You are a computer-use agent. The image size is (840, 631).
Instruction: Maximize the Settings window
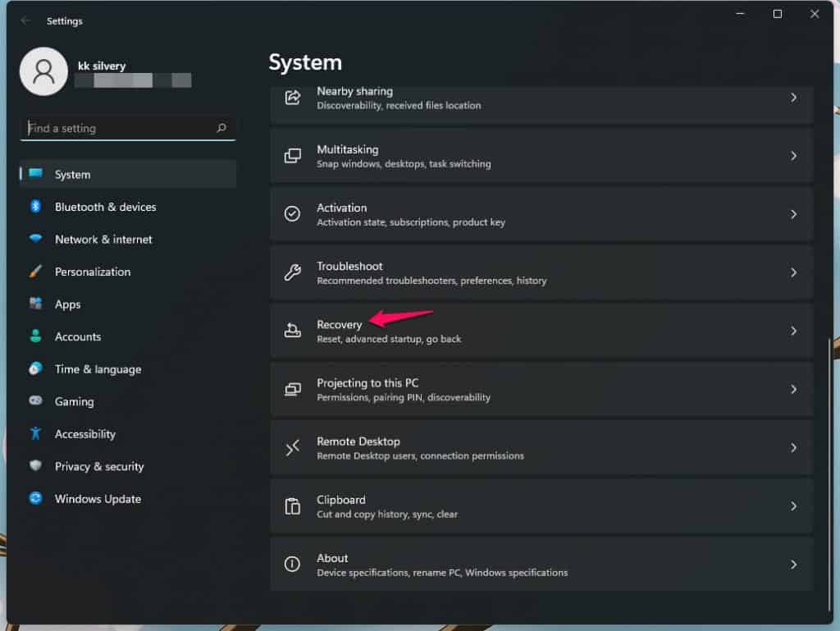[778, 14]
